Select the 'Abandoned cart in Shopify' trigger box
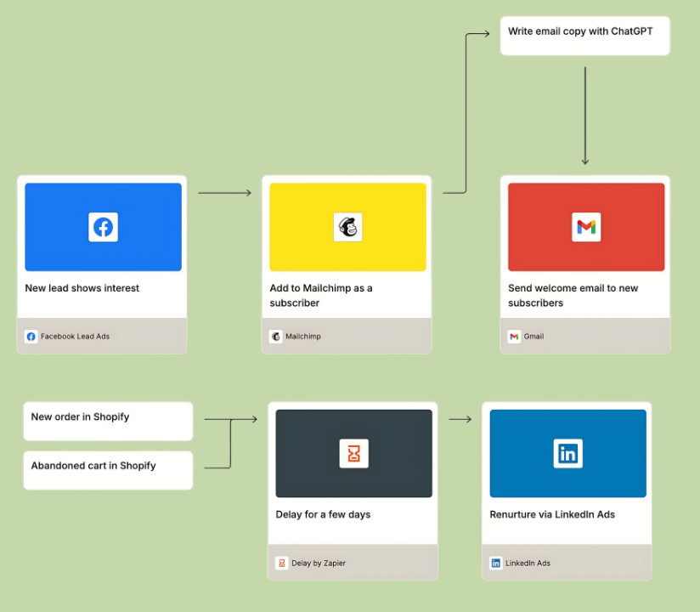Image resolution: width=700 pixels, height=612 pixels. point(108,470)
